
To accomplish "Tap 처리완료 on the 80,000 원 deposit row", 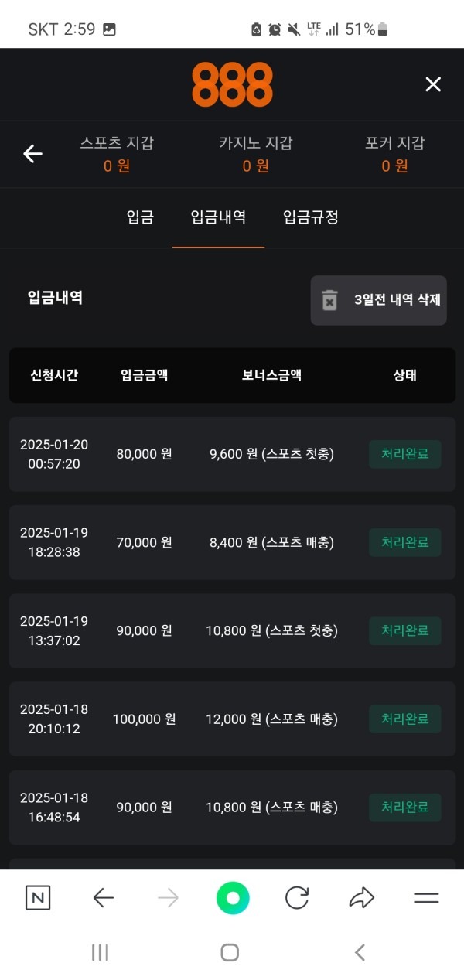I will pyautogui.click(x=404, y=454).
